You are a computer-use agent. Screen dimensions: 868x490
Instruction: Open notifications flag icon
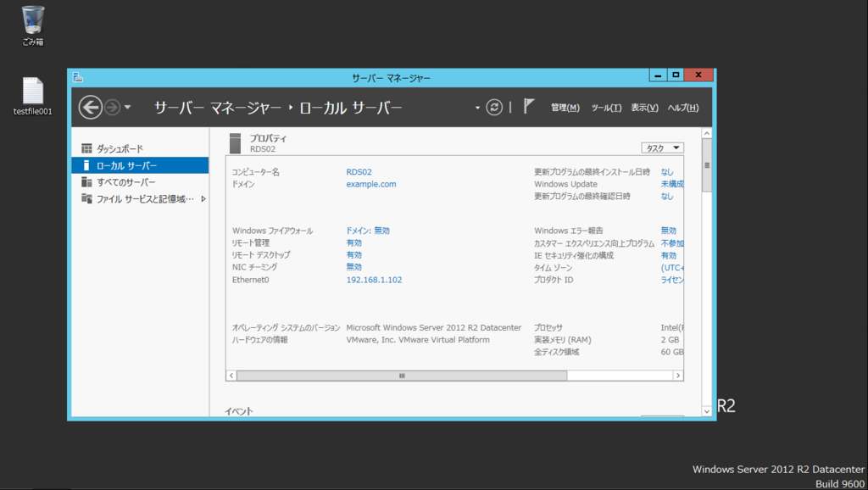tap(529, 106)
